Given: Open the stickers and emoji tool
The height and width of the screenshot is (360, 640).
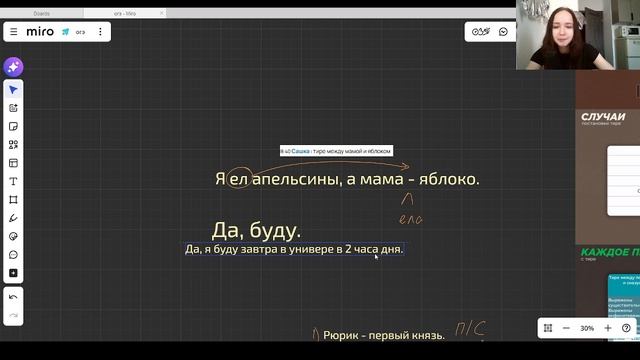Looking at the screenshot, I should [x=13, y=236].
